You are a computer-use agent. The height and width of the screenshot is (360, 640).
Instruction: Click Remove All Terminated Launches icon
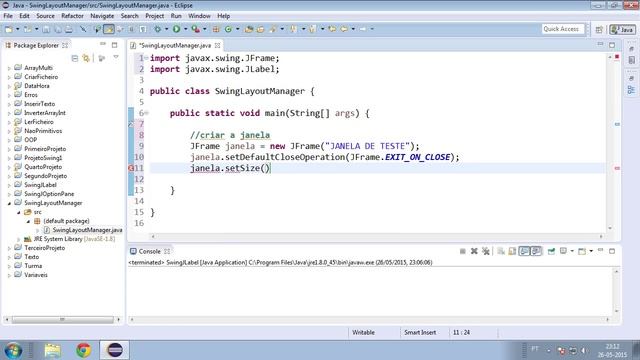click(x=486, y=251)
